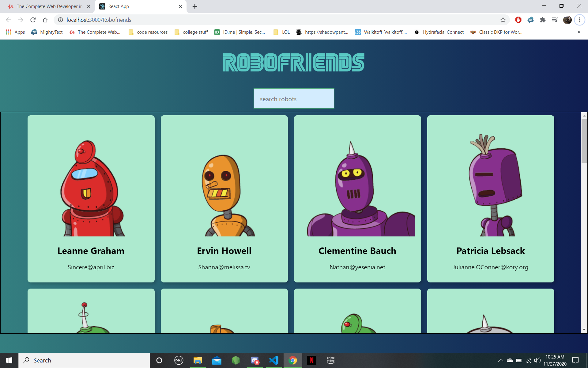Open File Explorer from taskbar

coord(198,360)
